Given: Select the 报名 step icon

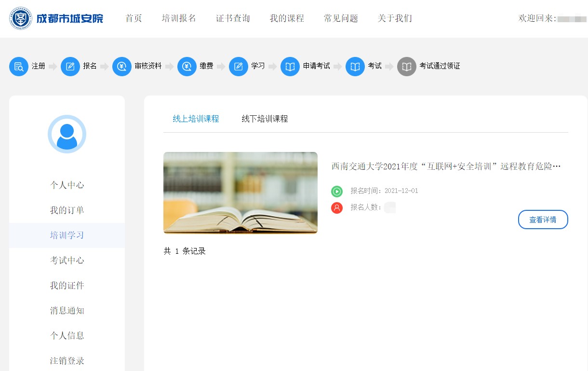Looking at the screenshot, I should 70,67.
